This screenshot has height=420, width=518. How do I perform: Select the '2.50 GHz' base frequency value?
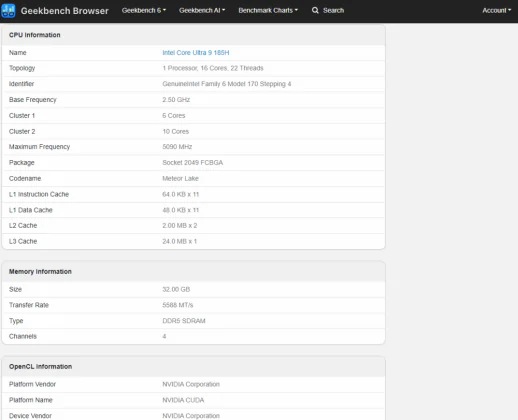176,100
